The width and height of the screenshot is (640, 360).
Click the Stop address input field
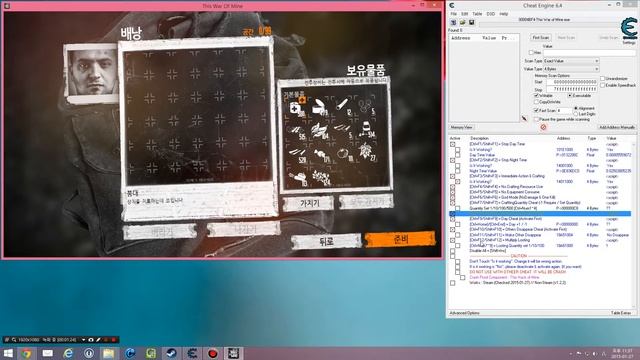point(572,89)
